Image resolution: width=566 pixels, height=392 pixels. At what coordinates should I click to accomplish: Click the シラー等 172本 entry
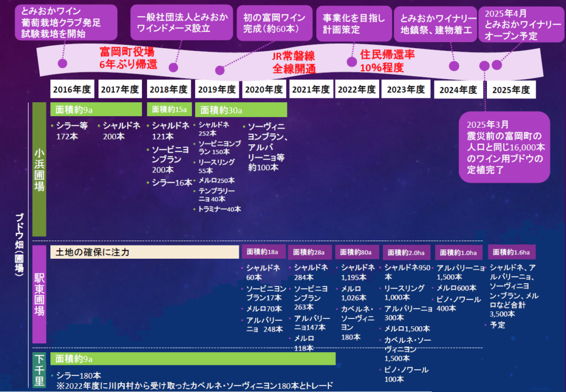click(x=70, y=131)
